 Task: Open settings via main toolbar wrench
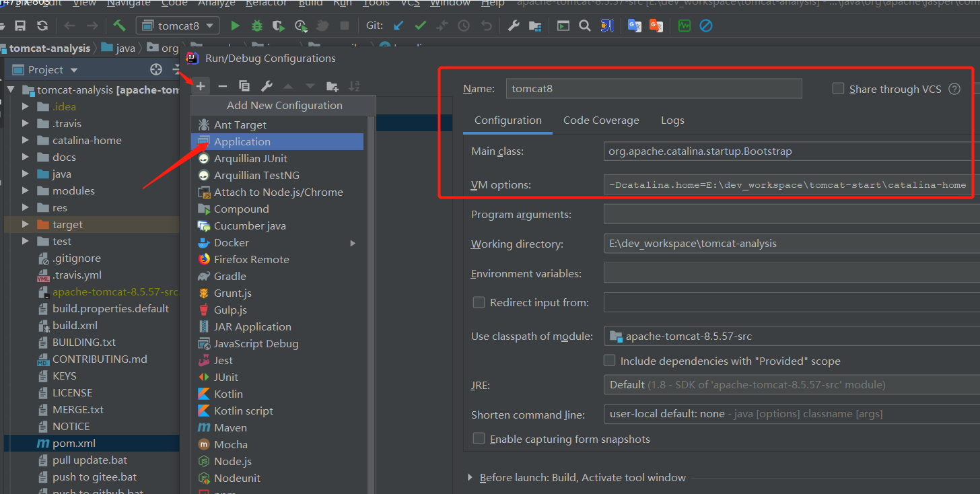(x=513, y=26)
